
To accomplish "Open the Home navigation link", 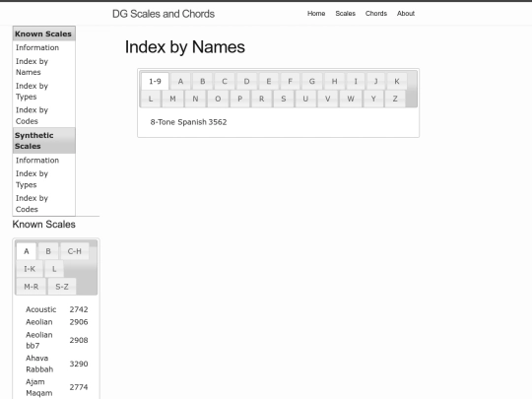I will (x=316, y=14).
